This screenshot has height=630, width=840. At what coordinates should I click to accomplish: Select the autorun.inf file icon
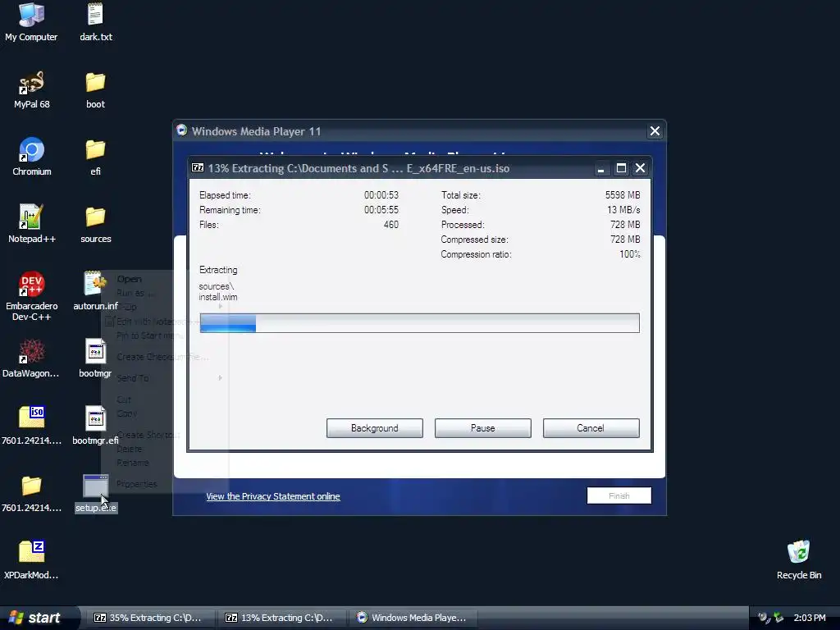(x=95, y=291)
